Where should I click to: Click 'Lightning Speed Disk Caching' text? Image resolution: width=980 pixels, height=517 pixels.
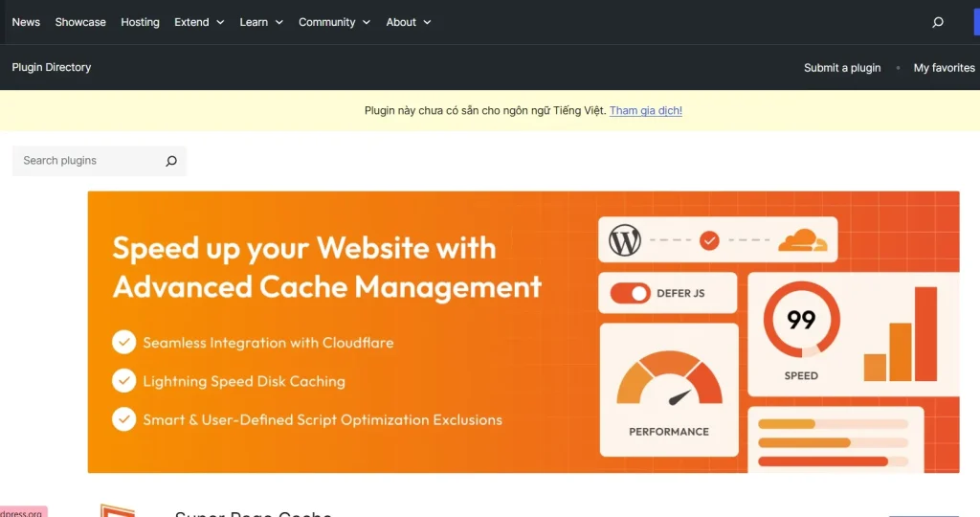tap(244, 381)
